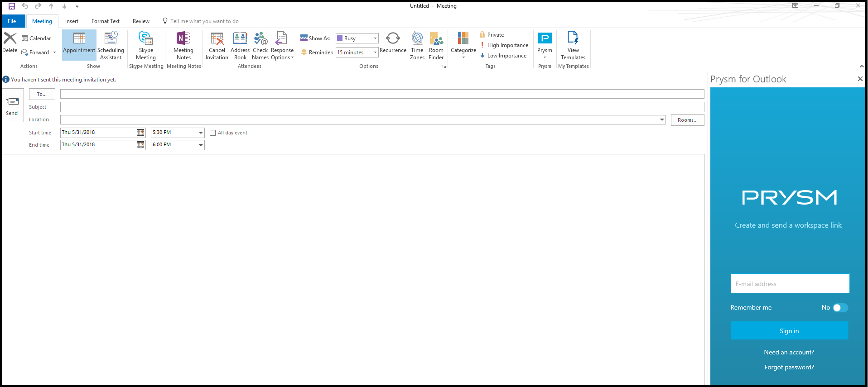Open the end date calendar picker
This screenshot has height=387, width=868.
(x=140, y=145)
